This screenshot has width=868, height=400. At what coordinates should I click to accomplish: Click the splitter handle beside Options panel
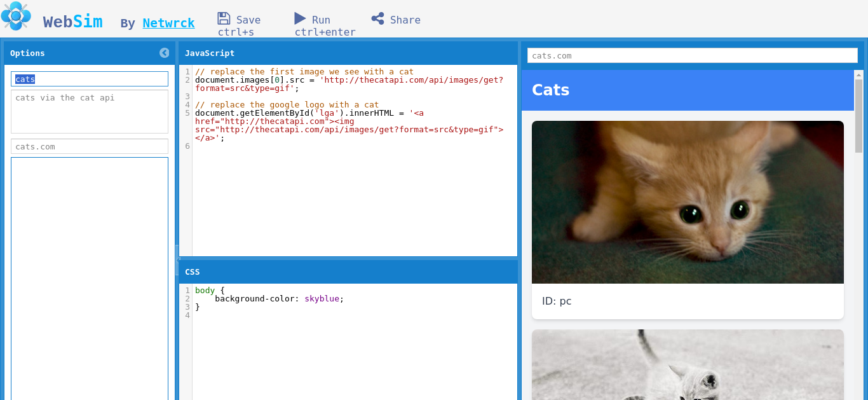pyautogui.click(x=177, y=259)
